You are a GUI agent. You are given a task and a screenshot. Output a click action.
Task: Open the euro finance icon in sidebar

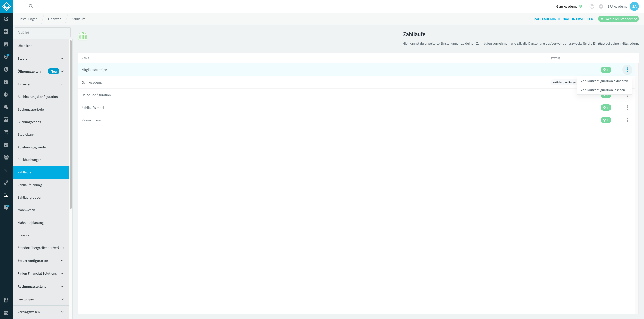(x=6, y=69)
